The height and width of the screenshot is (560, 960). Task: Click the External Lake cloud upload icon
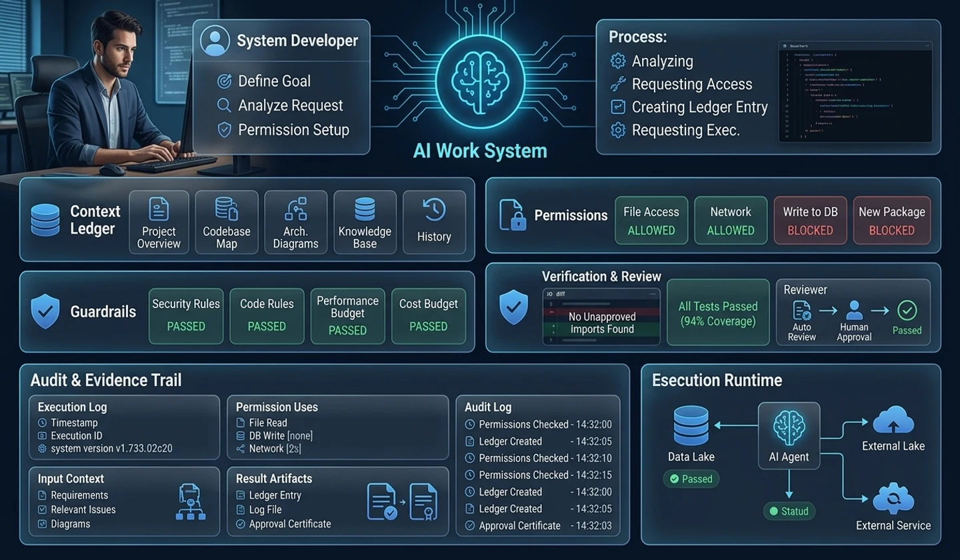(893, 420)
